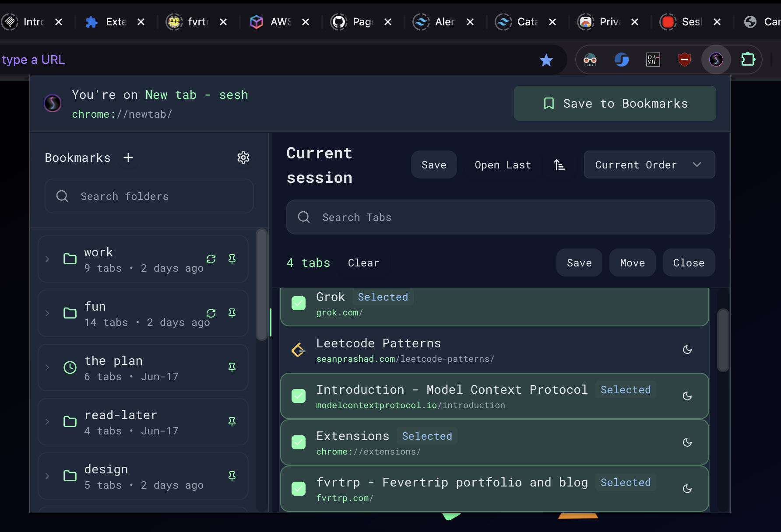The height and width of the screenshot is (532, 781).
Task: Click the bookmark star in address bar
Action: click(546, 60)
